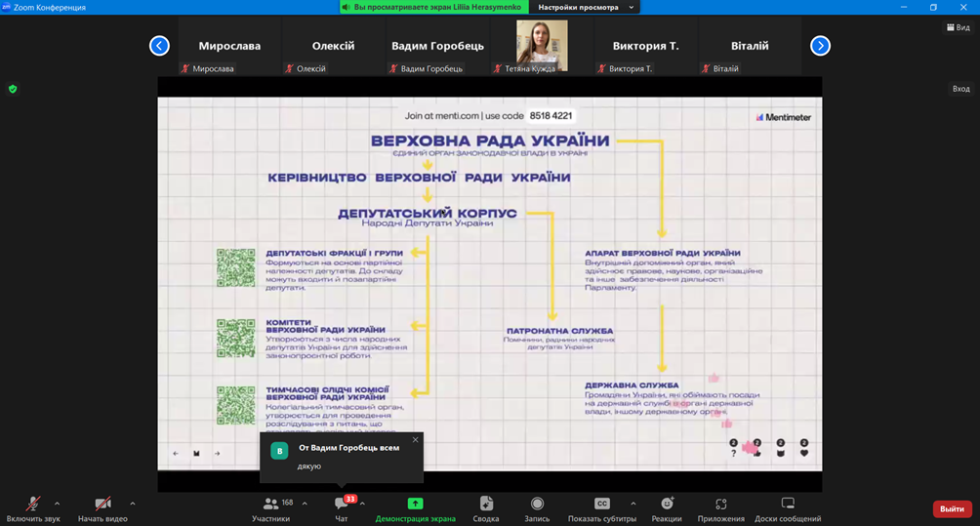The width and height of the screenshot is (980, 526).
Task: Open the Чат panel with 33 unread
Action: (x=342, y=506)
